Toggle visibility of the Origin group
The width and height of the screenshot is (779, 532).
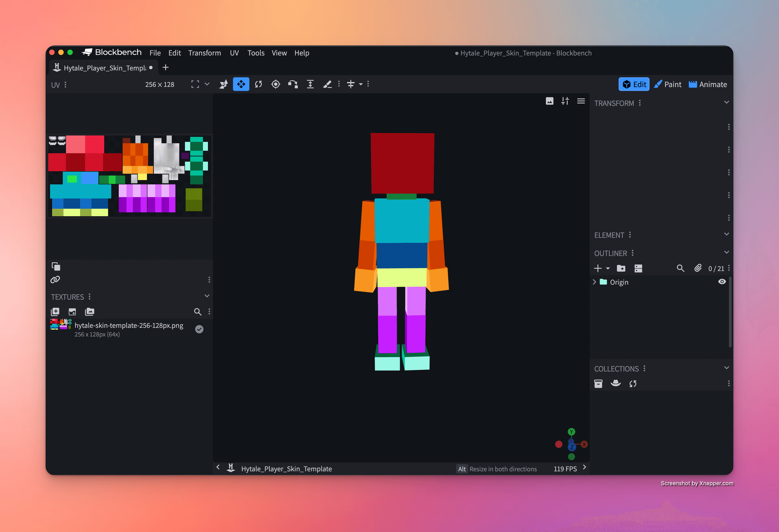point(722,282)
